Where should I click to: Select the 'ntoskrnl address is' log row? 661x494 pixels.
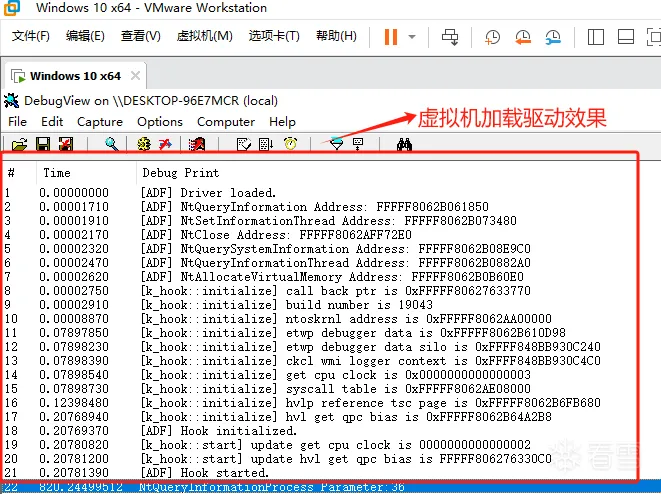pos(320,319)
